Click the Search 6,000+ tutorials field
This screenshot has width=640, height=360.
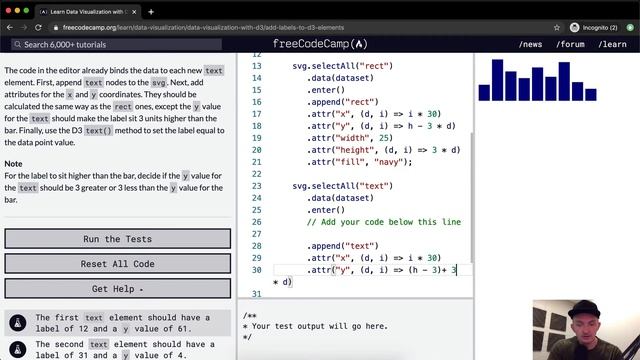pyautogui.click(x=117, y=44)
